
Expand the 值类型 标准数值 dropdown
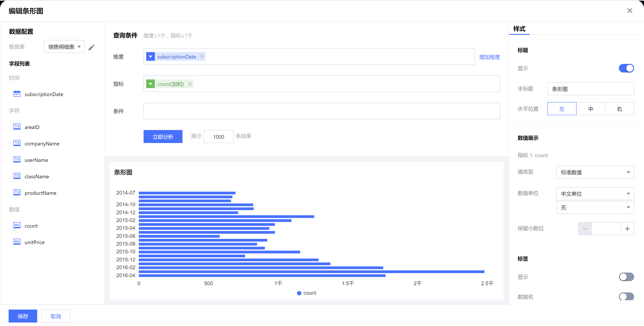pos(595,172)
